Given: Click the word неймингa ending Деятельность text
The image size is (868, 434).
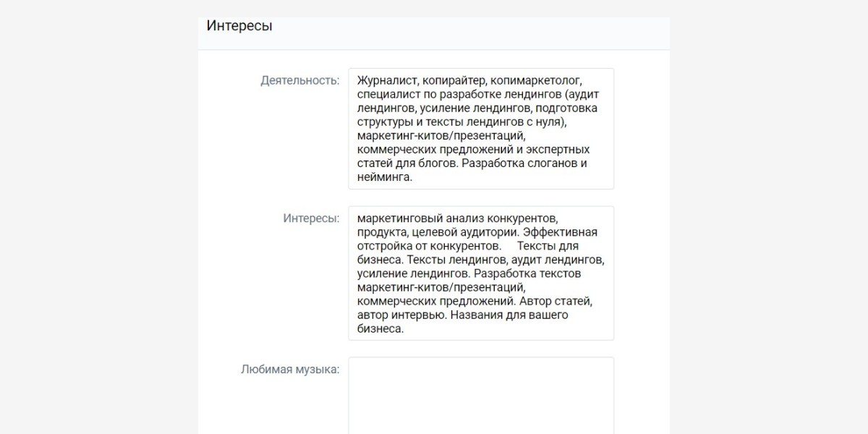Looking at the screenshot, I should coord(384,176).
